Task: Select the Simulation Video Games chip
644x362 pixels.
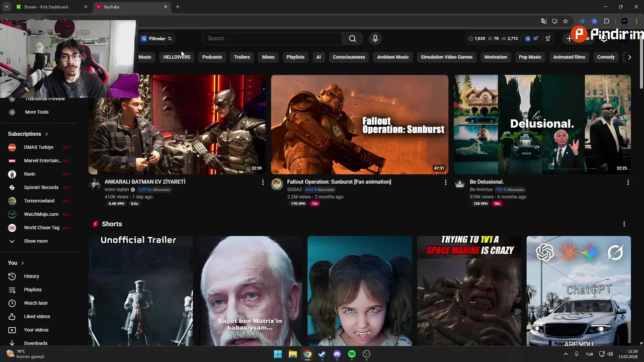Action: [x=446, y=57]
